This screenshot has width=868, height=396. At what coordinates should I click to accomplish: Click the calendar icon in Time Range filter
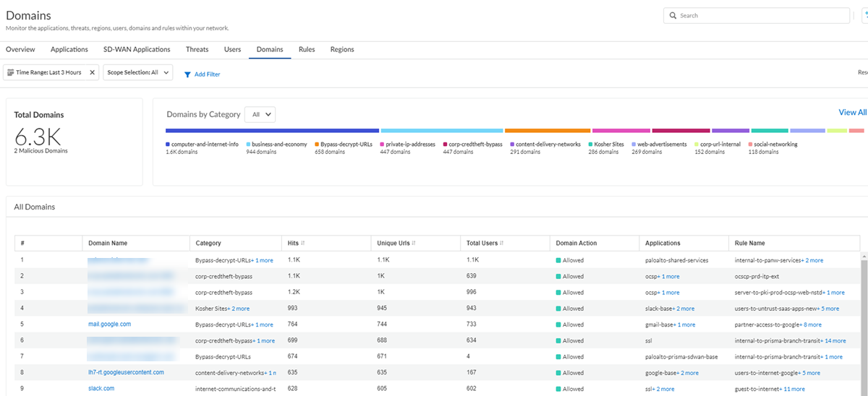[x=11, y=72]
